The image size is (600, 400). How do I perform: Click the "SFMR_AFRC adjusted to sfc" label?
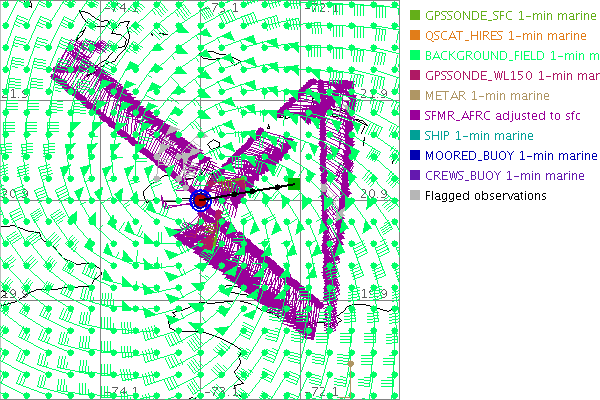point(503,116)
